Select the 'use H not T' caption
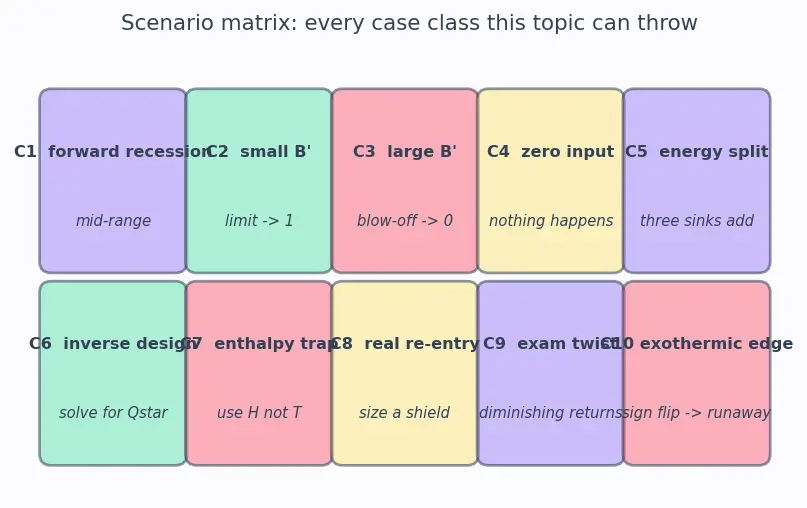 pyautogui.click(x=259, y=413)
